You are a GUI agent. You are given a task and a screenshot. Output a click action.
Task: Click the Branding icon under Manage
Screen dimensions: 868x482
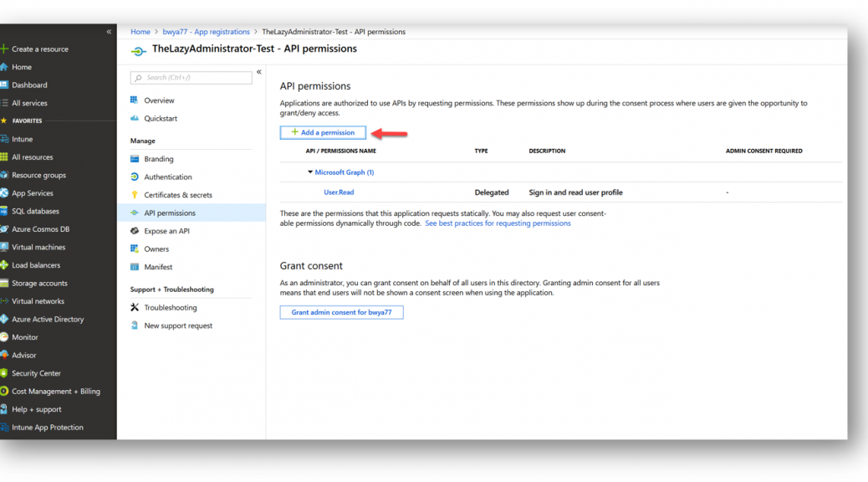[x=135, y=158]
